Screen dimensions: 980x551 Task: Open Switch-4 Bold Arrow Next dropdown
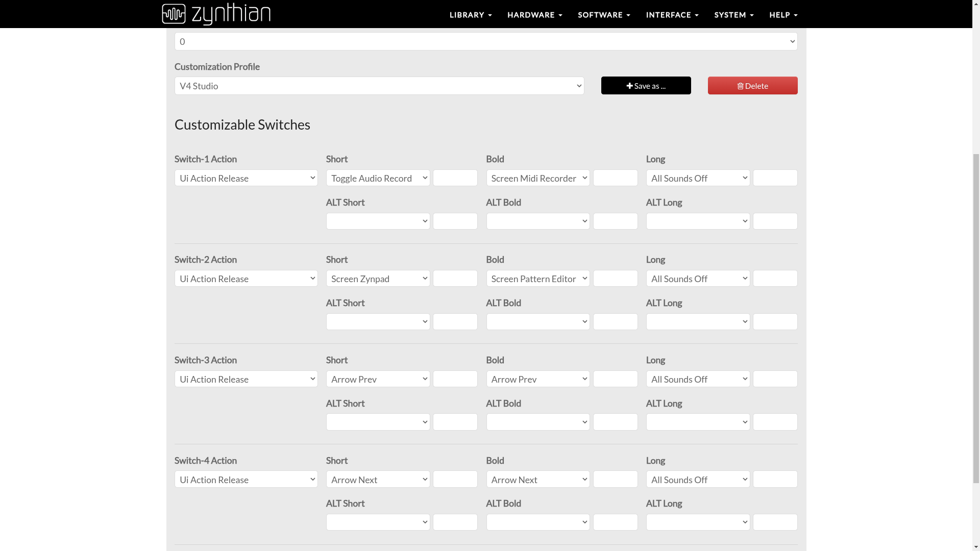538,480
